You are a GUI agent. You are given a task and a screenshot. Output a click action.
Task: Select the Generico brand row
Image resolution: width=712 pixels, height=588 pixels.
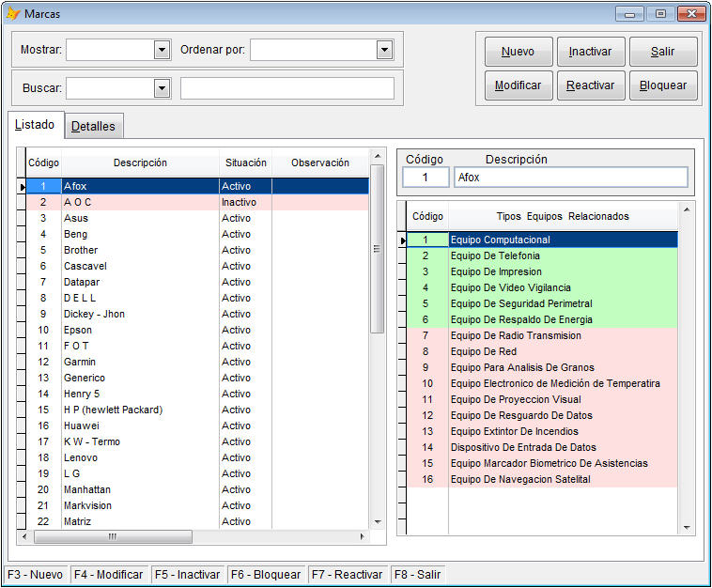[x=197, y=378]
